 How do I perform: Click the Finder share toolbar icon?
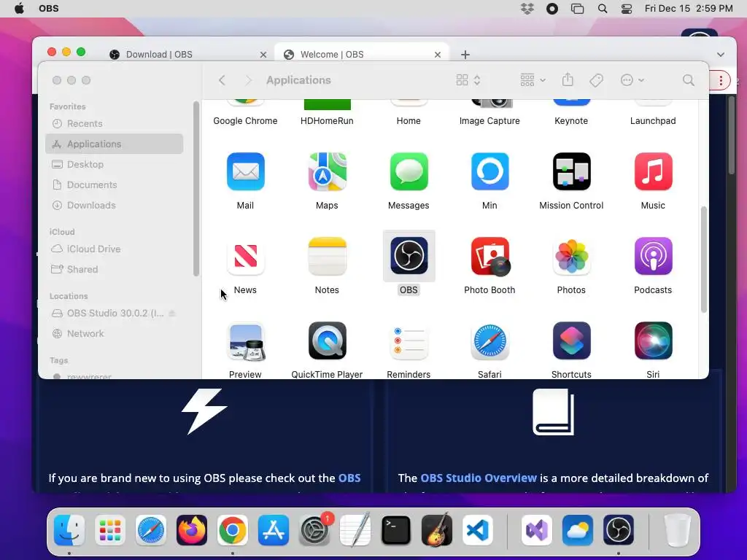tap(568, 79)
